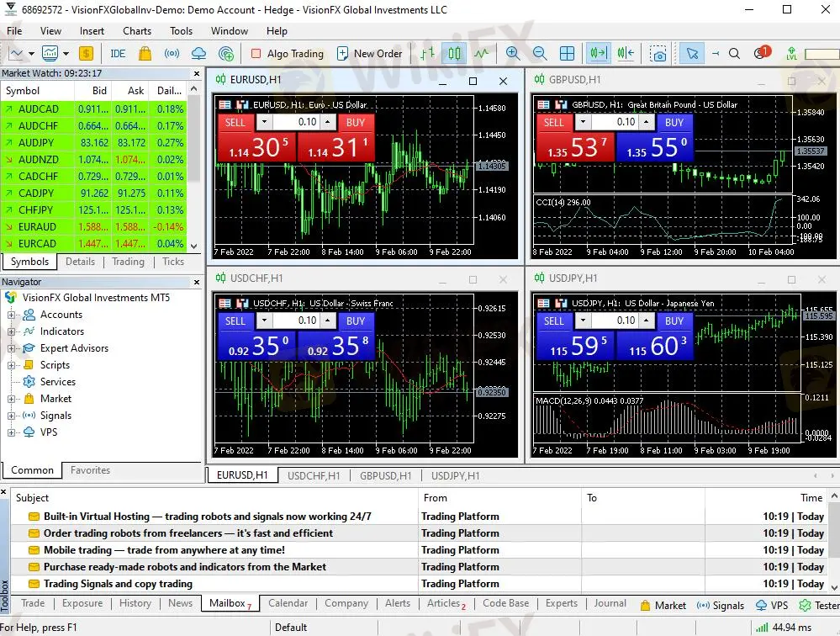
Task: Open the Charts menu
Action: click(136, 31)
